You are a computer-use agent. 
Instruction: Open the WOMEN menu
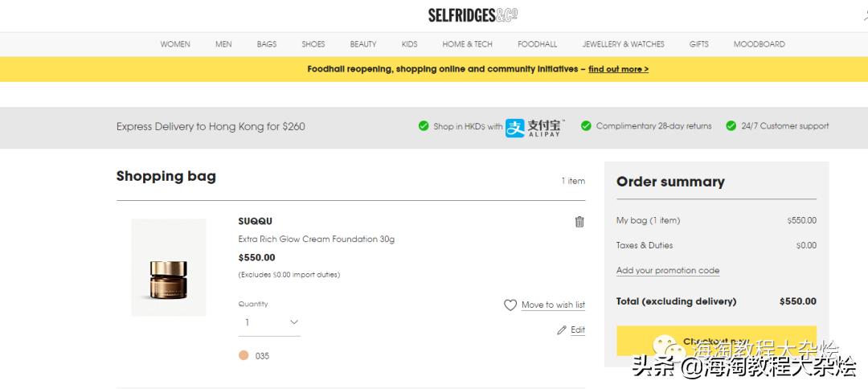175,44
